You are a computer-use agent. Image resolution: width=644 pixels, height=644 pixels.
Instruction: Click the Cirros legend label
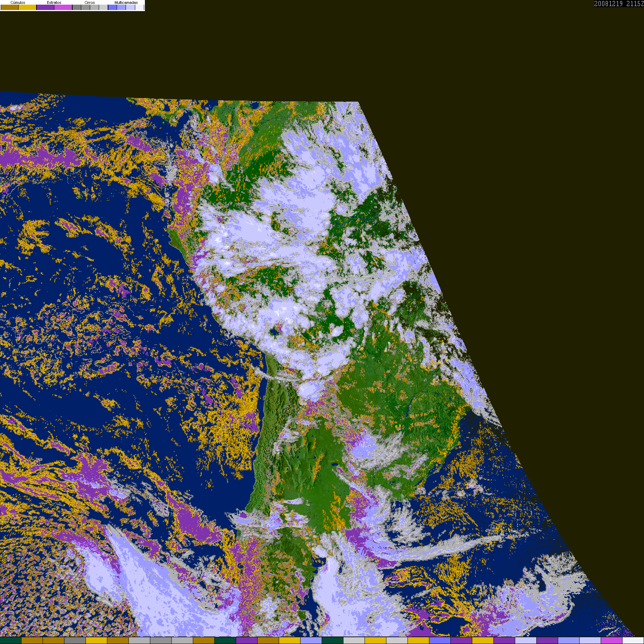[90, 3]
